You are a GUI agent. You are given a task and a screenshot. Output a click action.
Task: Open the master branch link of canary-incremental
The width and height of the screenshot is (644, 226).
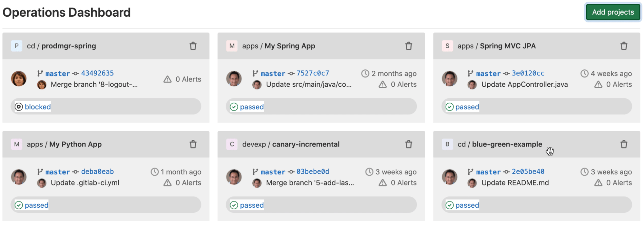click(273, 172)
